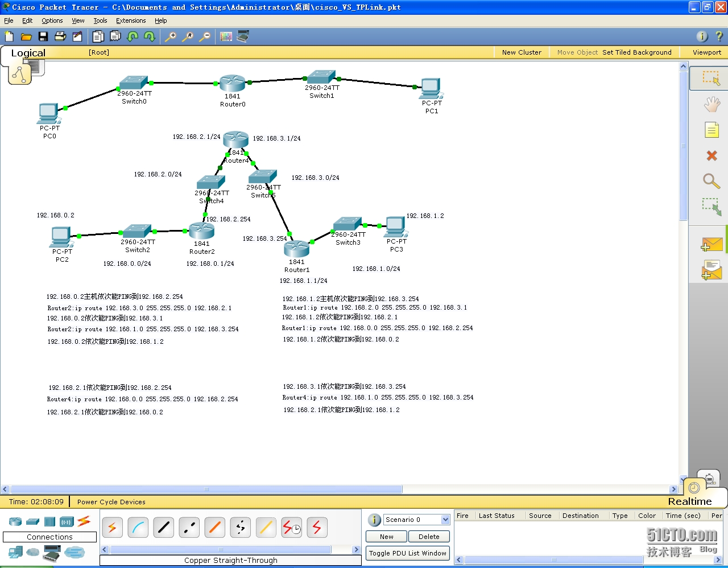The height and width of the screenshot is (568, 728).
Task: Open the File menu
Action: point(9,20)
